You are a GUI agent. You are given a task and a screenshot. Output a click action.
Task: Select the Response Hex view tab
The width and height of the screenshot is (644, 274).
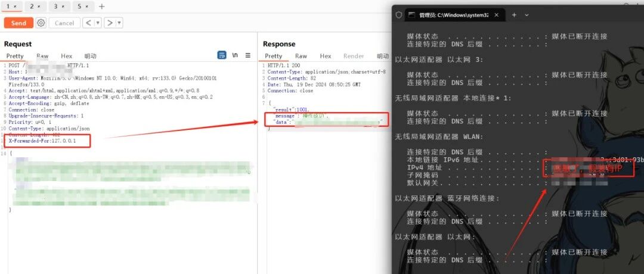pos(326,56)
